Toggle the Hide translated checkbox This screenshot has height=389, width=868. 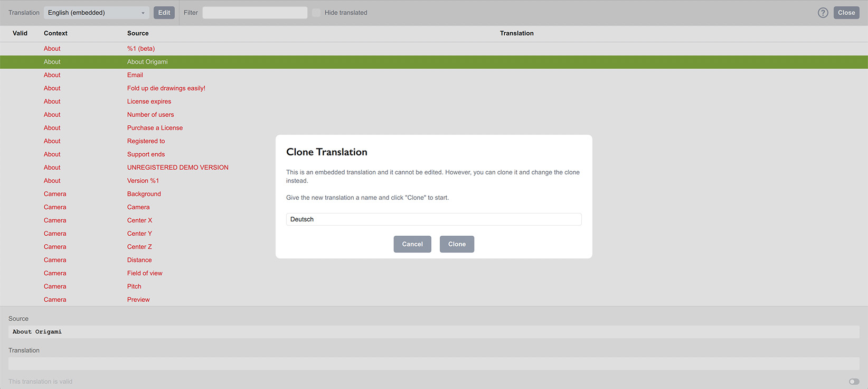(316, 13)
